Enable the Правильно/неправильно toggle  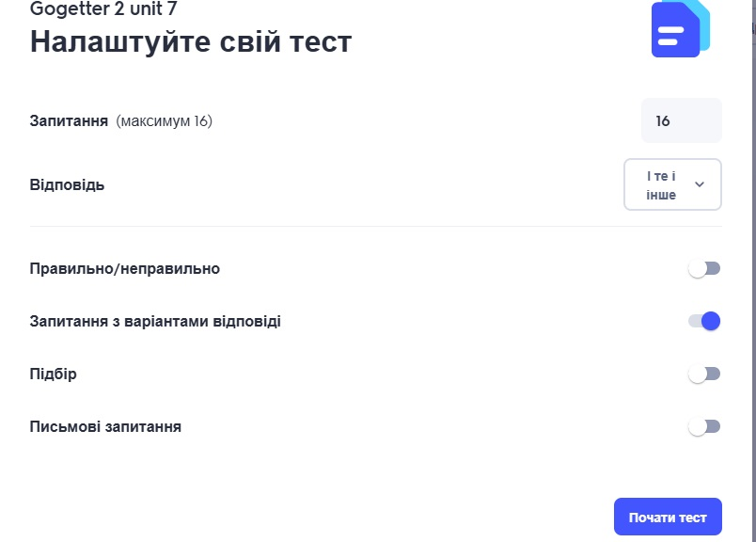click(x=704, y=269)
